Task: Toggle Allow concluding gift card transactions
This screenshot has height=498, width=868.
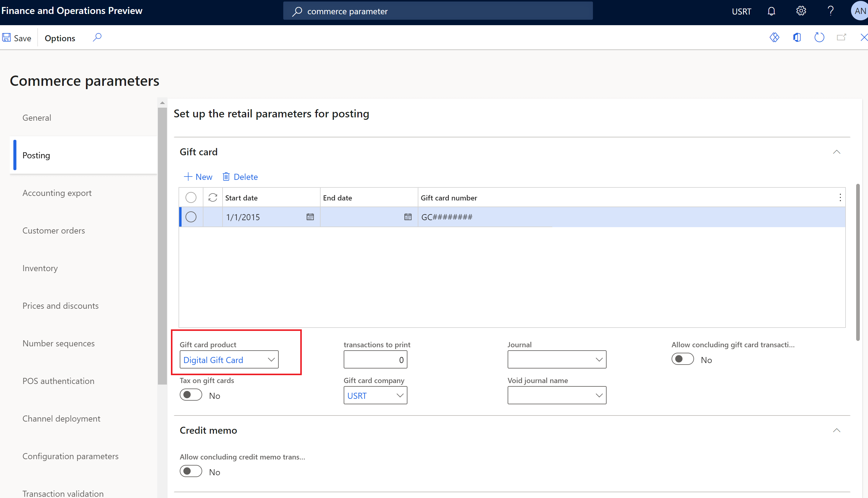Action: (x=682, y=359)
